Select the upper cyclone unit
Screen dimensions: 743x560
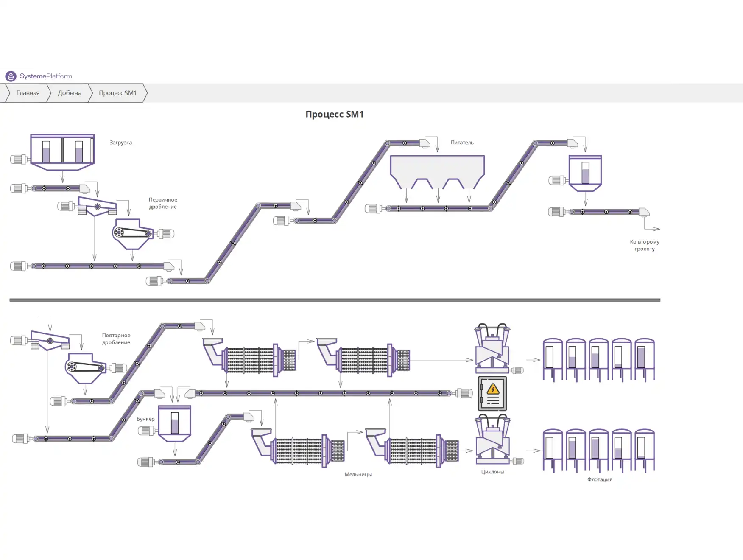pos(492,349)
